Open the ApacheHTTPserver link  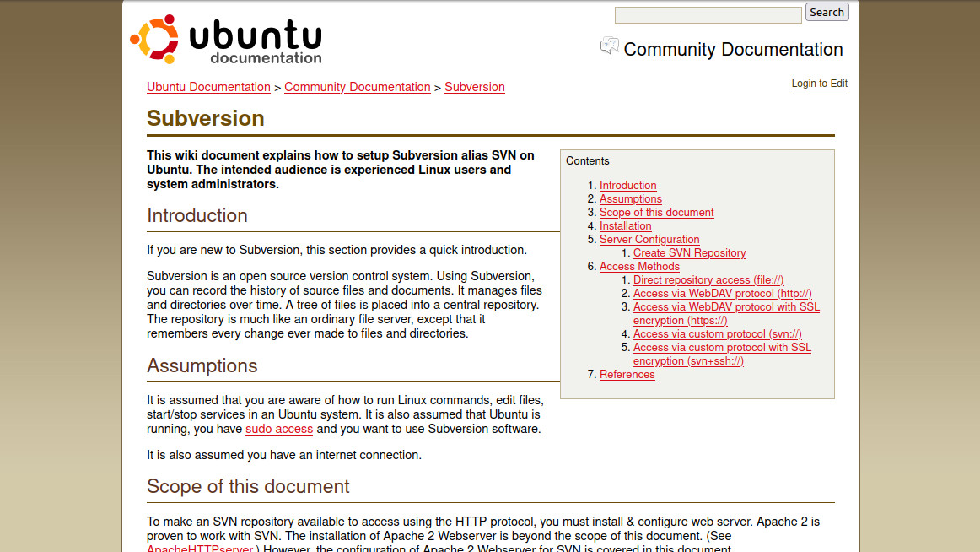(x=200, y=549)
